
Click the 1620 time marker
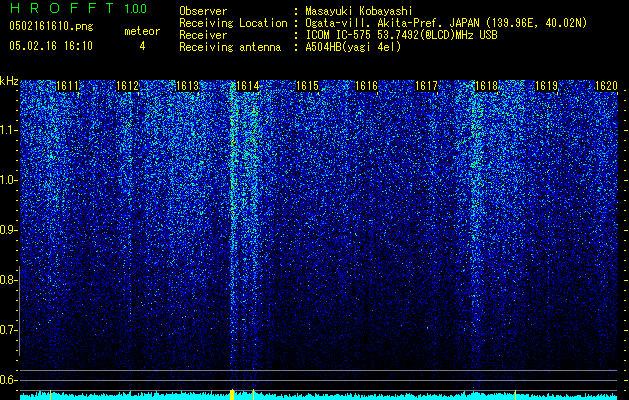606,86
